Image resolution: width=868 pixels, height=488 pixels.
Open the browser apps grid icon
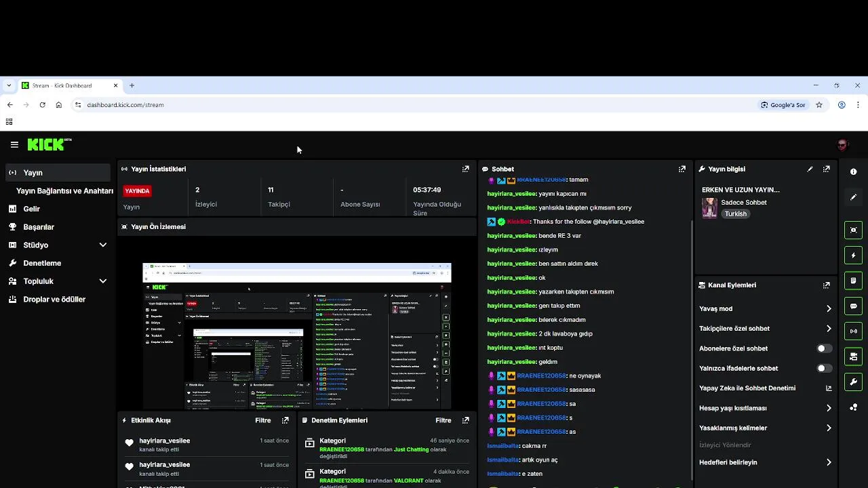tap(9, 122)
